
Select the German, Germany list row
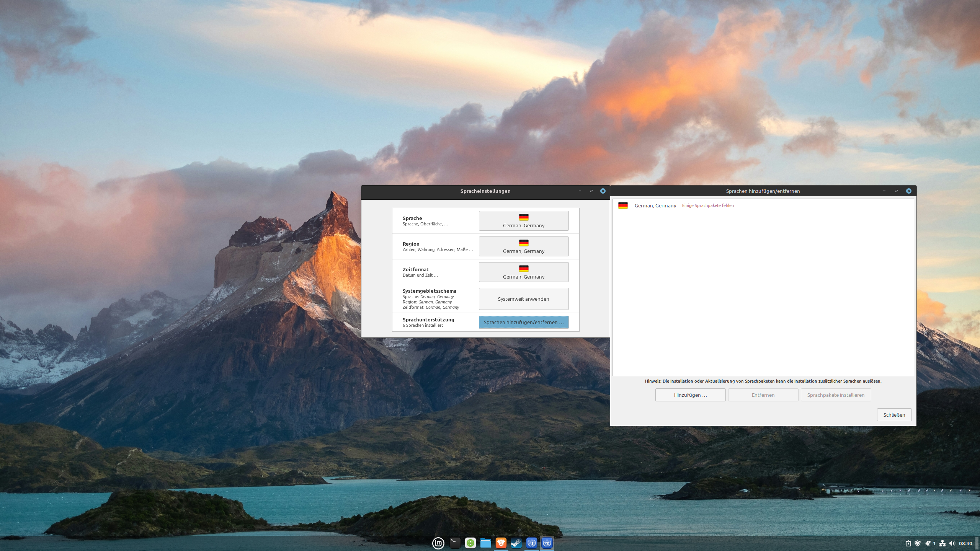[655, 205]
